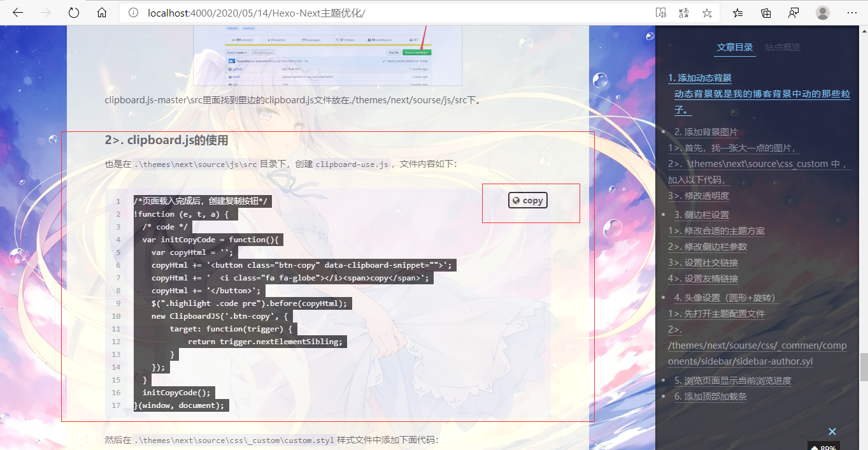The height and width of the screenshot is (450, 868).
Task: Go to 1>. 首先，找一张大一点的图片
Action: pyautogui.click(x=734, y=148)
